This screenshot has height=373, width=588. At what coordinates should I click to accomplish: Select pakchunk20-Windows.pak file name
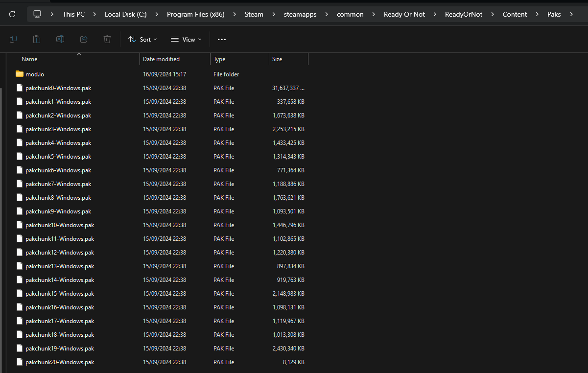coord(60,362)
